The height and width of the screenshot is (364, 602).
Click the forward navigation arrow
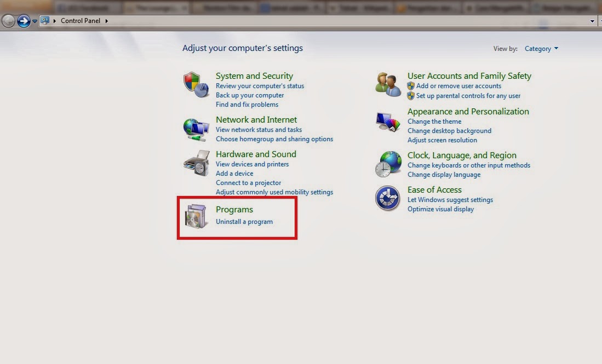pyautogui.click(x=24, y=21)
